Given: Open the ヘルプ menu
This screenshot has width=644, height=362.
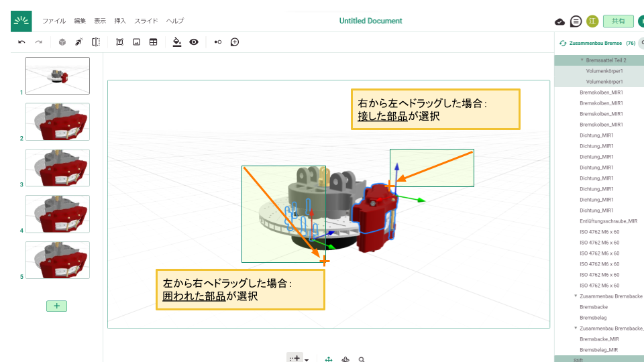Looking at the screenshot, I should (x=175, y=21).
